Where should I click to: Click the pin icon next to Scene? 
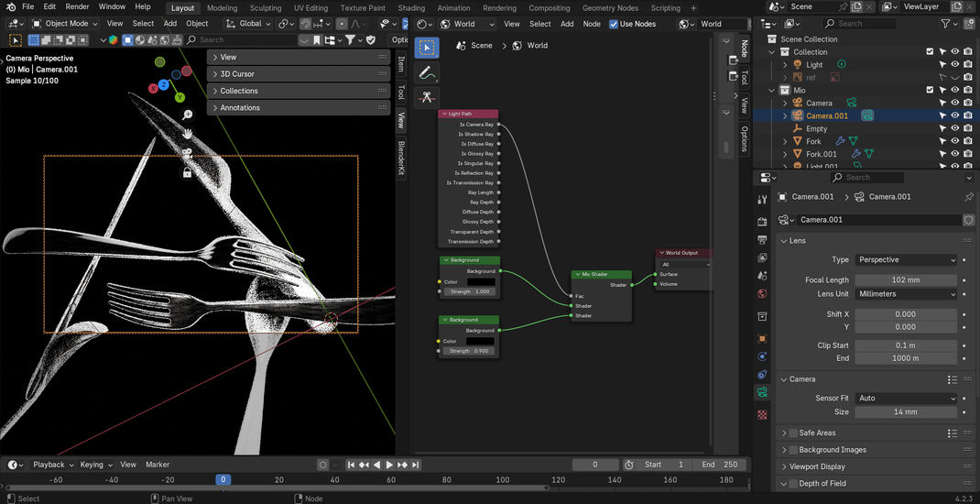(x=844, y=7)
